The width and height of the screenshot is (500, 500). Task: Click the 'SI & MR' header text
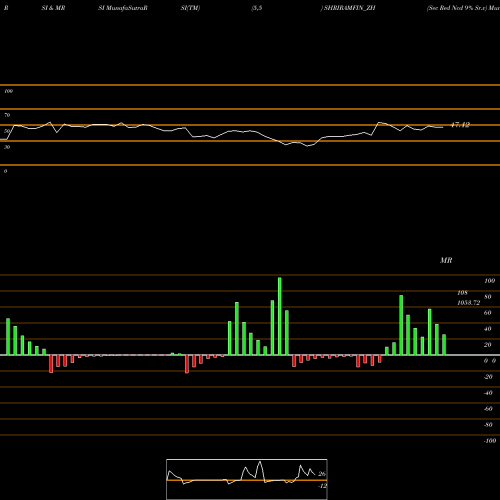point(53,8)
